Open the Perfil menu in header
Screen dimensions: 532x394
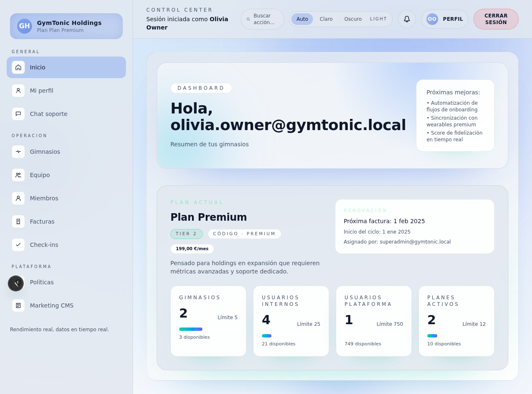tap(444, 19)
